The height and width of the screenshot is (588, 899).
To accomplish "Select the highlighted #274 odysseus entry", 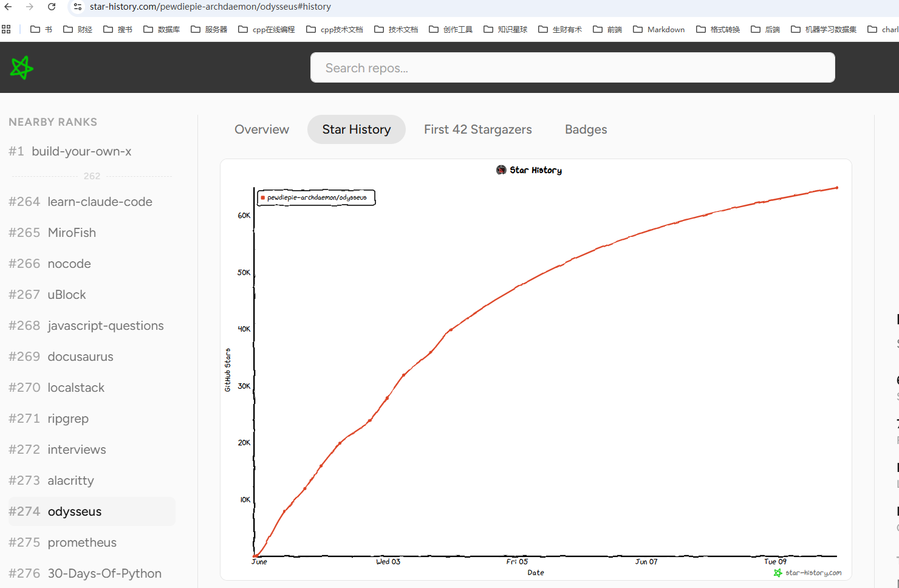I will tap(92, 511).
